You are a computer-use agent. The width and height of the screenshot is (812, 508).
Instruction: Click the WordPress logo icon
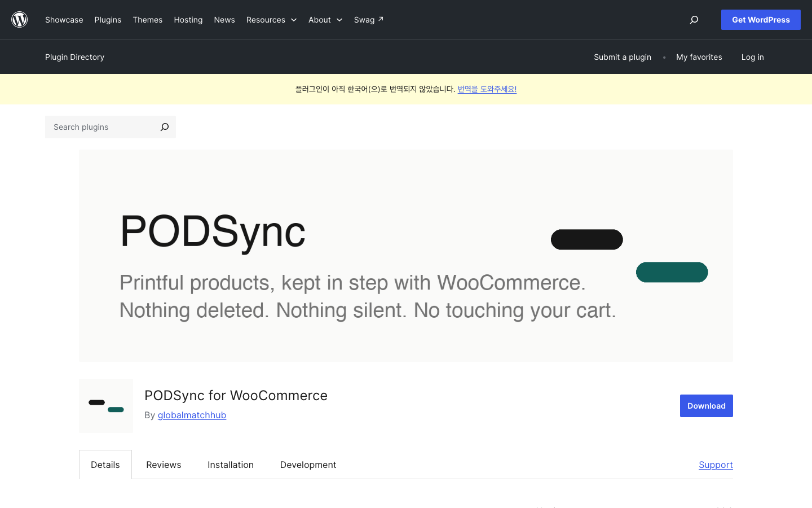pos(20,20)
